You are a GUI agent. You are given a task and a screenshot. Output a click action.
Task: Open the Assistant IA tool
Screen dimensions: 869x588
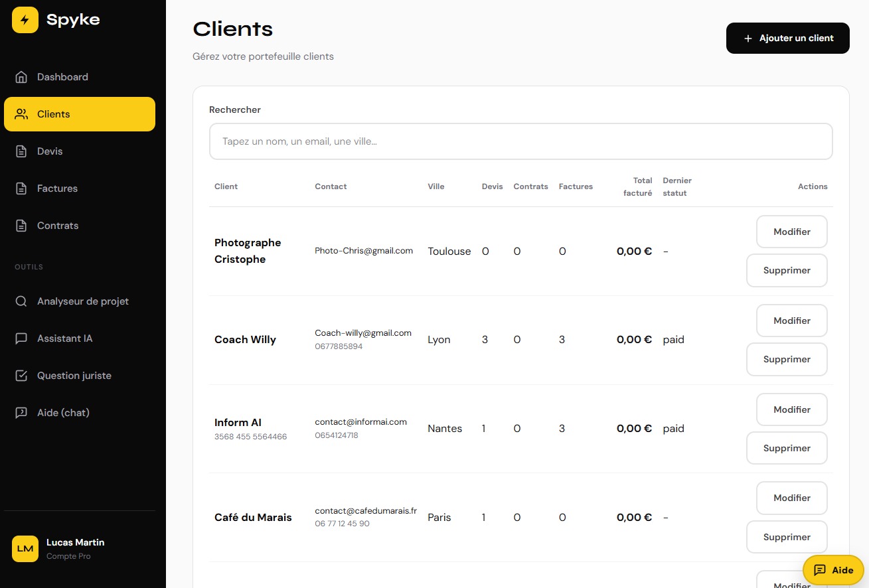(x=64, y=338)
